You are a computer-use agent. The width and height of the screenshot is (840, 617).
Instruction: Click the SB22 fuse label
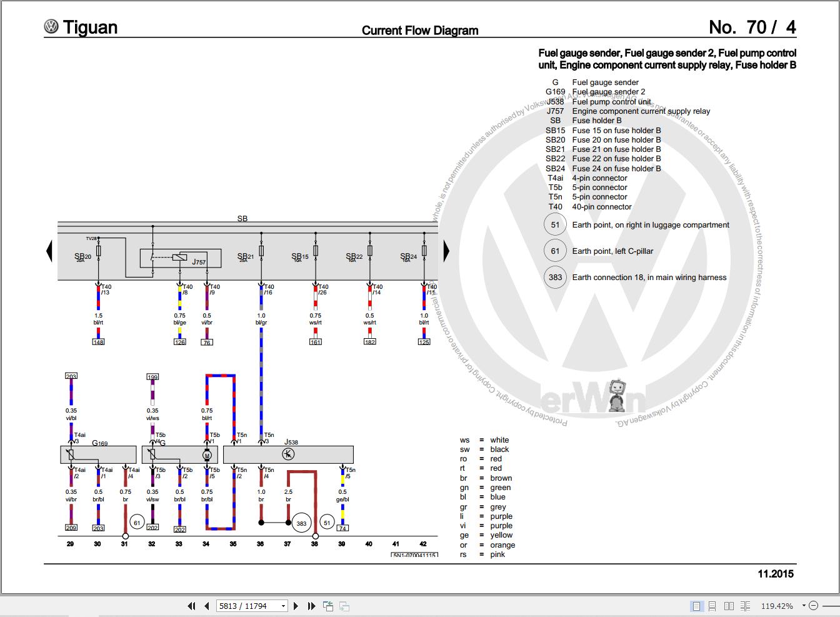click(x=354, y=257)
